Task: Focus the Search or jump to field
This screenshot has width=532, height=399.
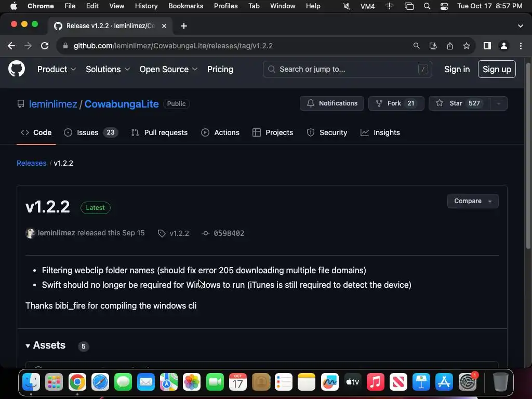Action: [347, 69]
